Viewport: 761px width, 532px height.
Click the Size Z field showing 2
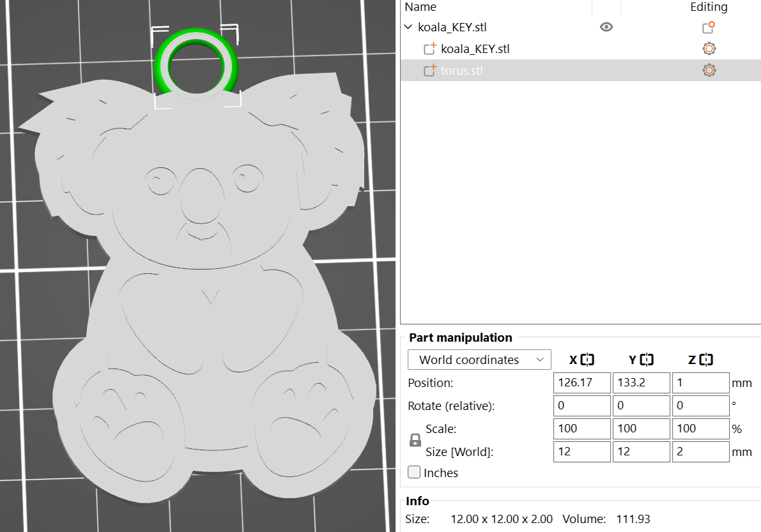(700, 452)
